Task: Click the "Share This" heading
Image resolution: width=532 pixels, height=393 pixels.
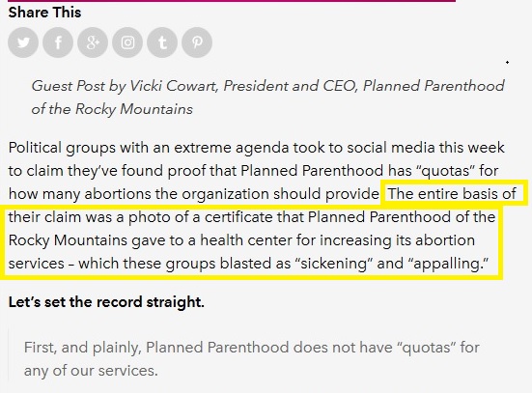Action: (x=44, y=13)
